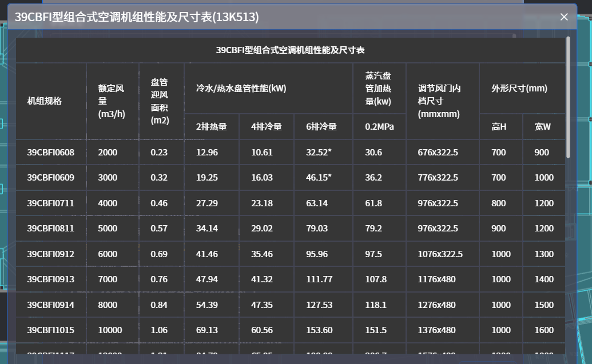The width and height of the screenshot is (592, 364).
Task: Select the 39CBFI0711 model cell
Action: 51,203
